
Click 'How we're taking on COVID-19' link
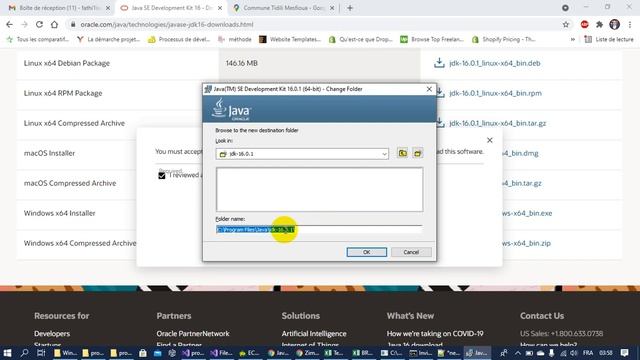click(435, 334)
